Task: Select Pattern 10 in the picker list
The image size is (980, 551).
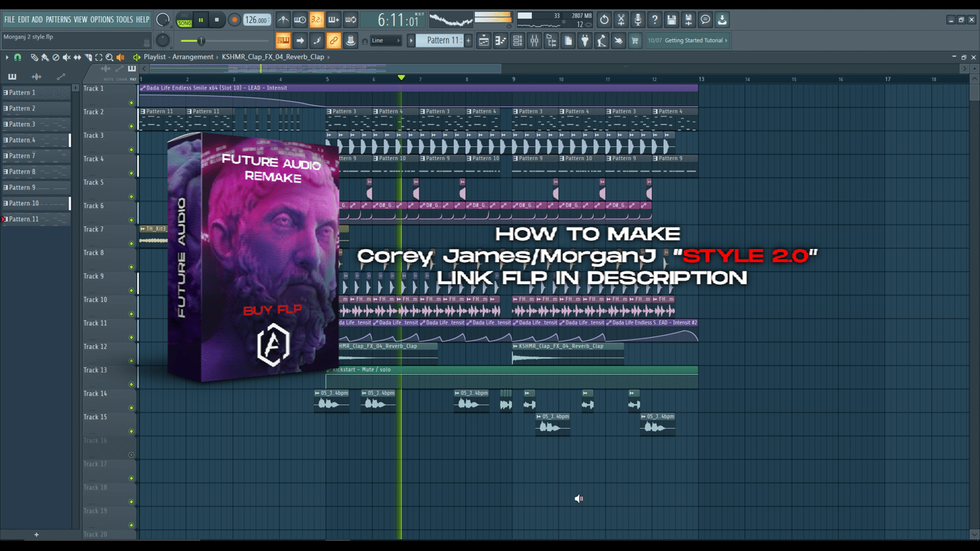Action: 36,203
